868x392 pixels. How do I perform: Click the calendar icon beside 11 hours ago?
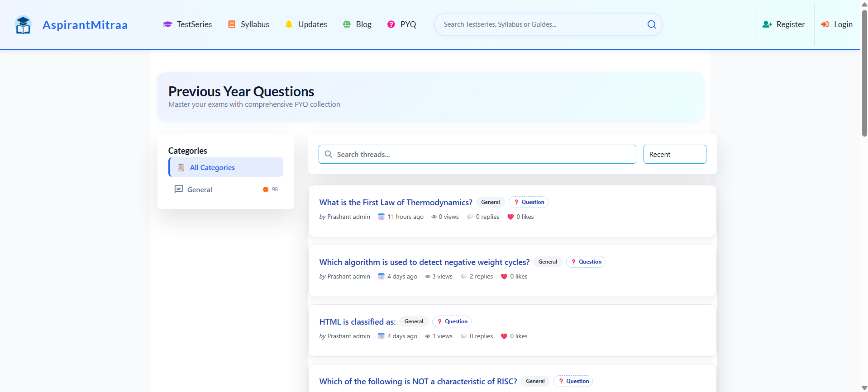(381, 217)
